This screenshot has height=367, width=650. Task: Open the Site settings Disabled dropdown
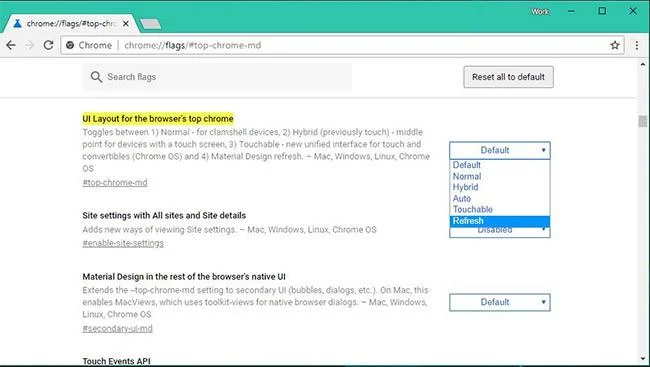pos(500,232)
